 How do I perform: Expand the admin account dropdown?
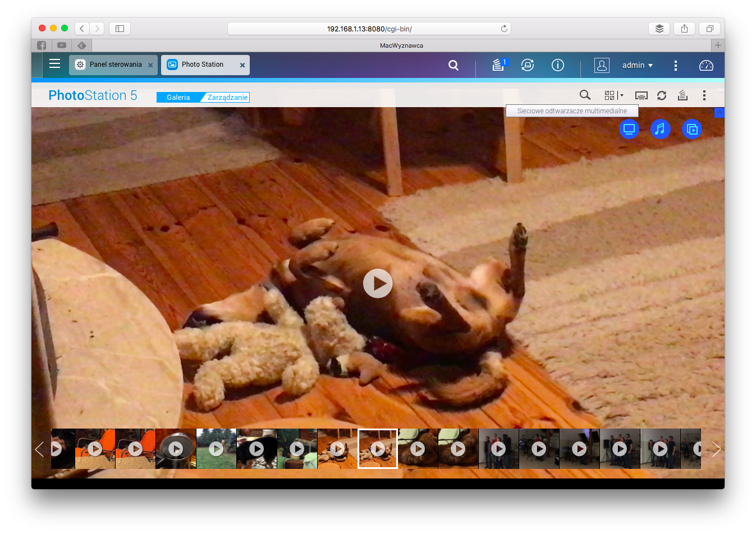coord(638,65)
